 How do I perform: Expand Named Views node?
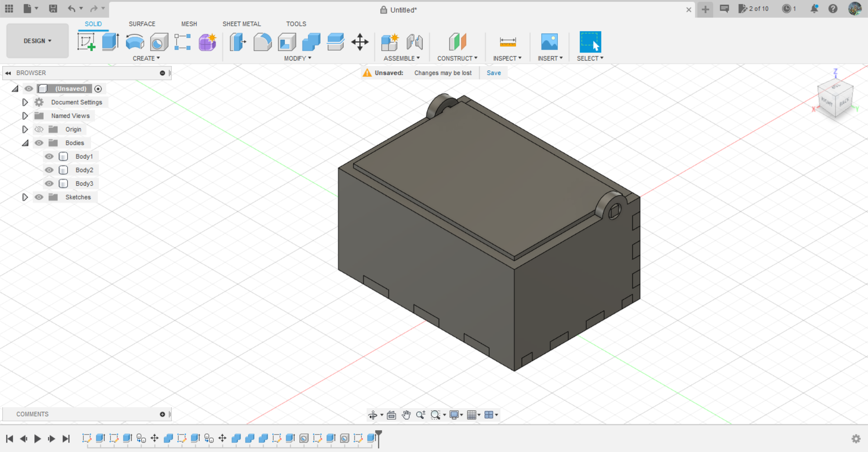pyautogui.click(x=25, y=116)
